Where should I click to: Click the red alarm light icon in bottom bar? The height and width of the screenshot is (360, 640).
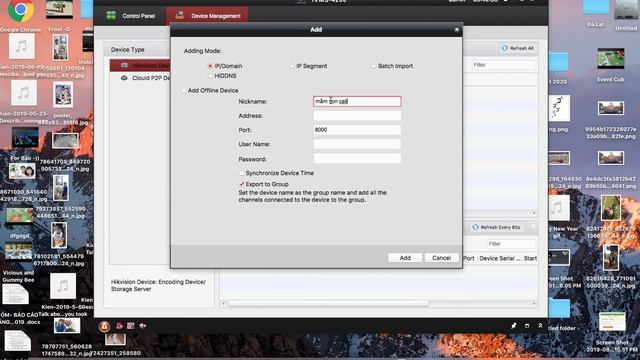(120, 326)
